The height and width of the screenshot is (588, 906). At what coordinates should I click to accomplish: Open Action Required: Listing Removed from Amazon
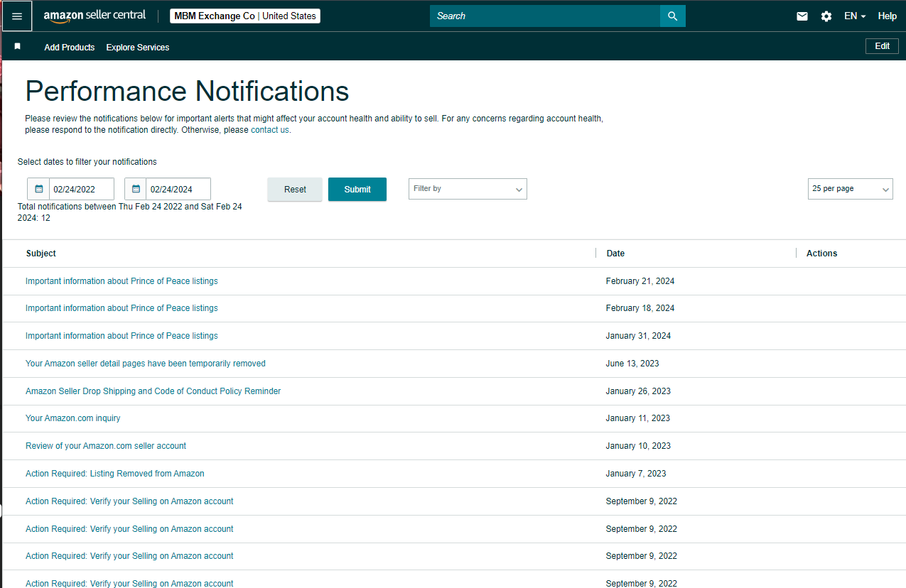tap(115, 474)
